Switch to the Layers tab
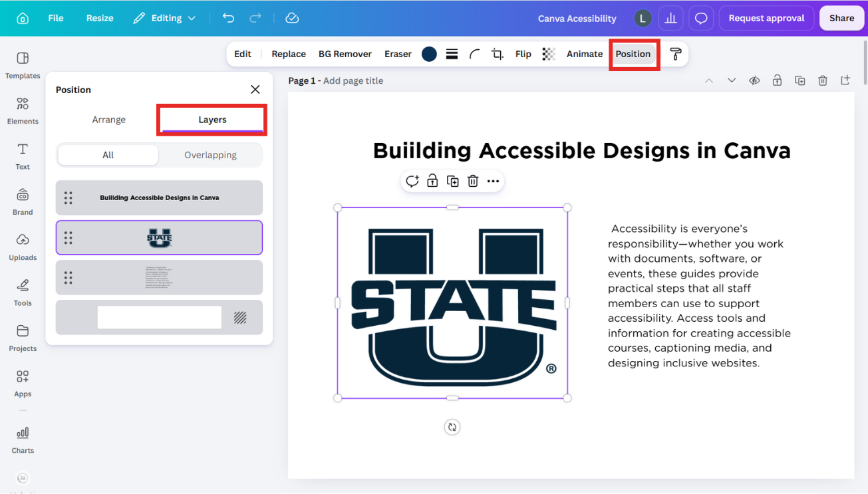This screenshot has width=868, height=494. (x=212, y=120)
